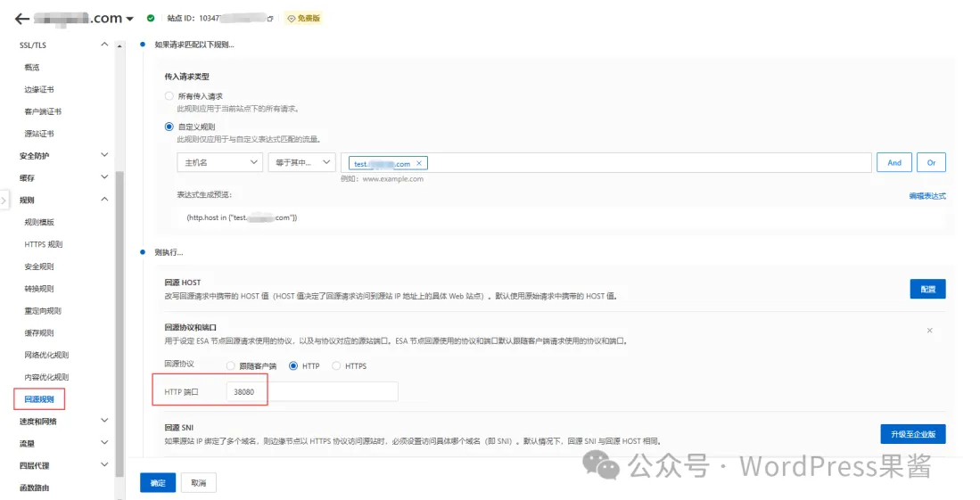Expand the left sidebar collapse handle
The width and height of the screenshot is (980, 500).
pos(4,201)
